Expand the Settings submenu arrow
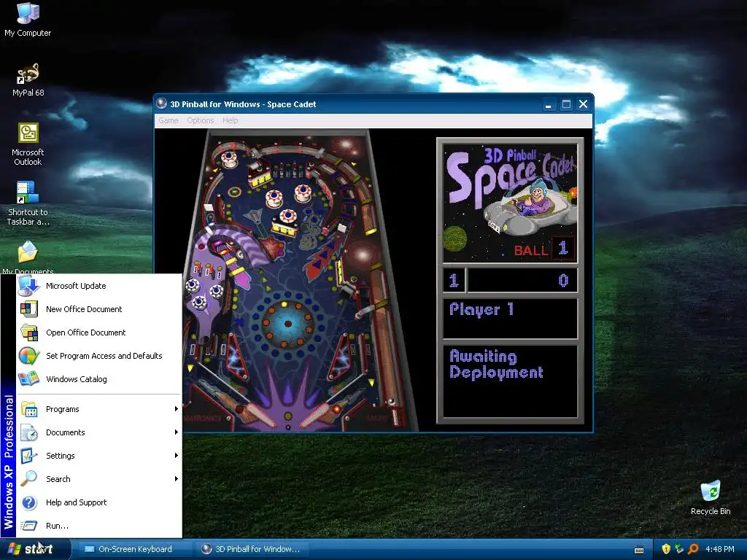 (177, 456)
